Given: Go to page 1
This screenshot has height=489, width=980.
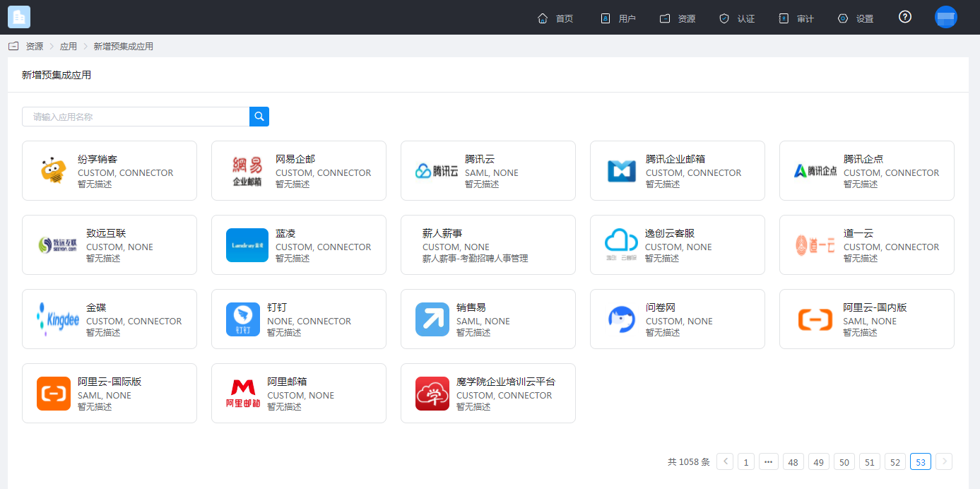Looking at the screenshot, I should pyautogui.click(x=746, y=461).
